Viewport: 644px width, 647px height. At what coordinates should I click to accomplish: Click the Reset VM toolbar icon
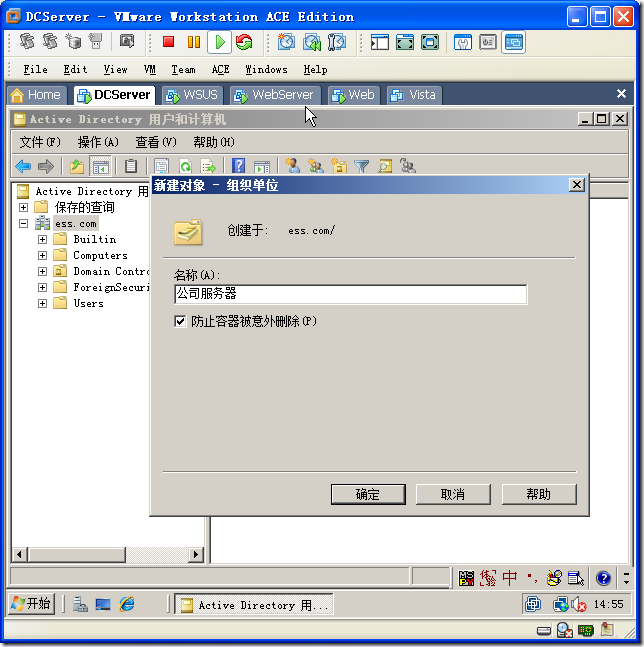click(244, 42)
